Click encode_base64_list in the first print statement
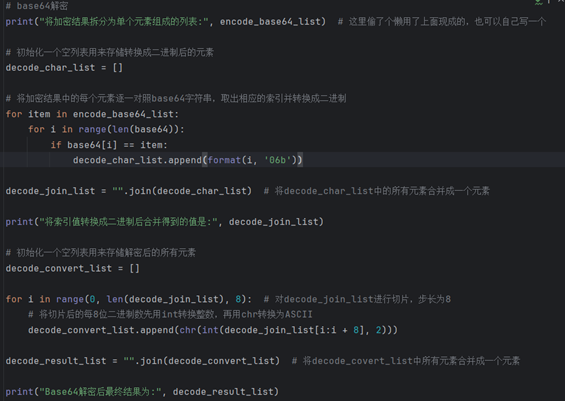565x401 pixels. [x=270, y=22]
